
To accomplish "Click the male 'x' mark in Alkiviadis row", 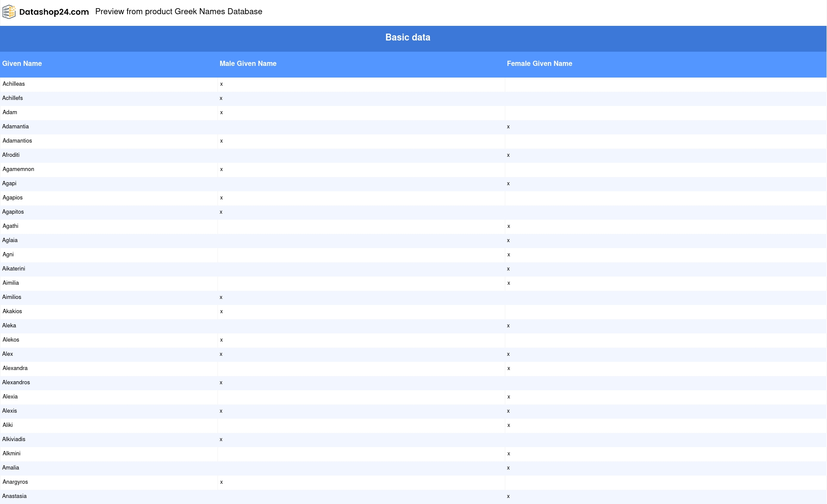I will [x=221, y=440].
